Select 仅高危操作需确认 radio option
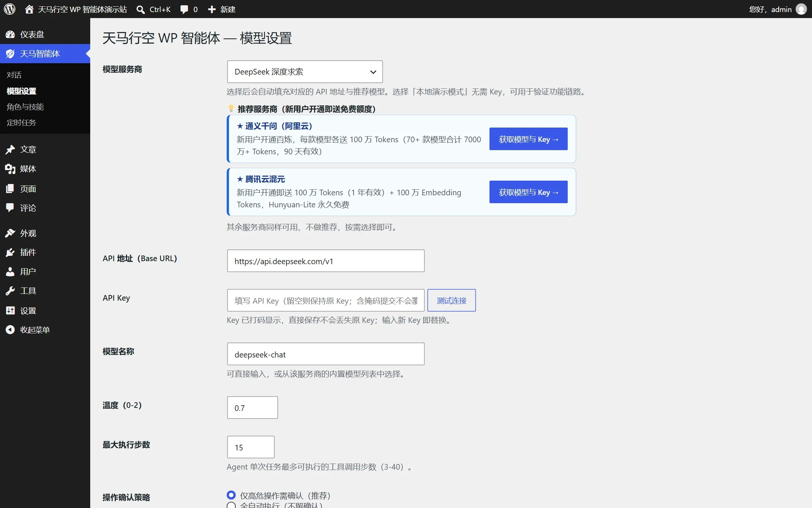The width and height of the screenshot is (812, 508). (x=231, y=495)
